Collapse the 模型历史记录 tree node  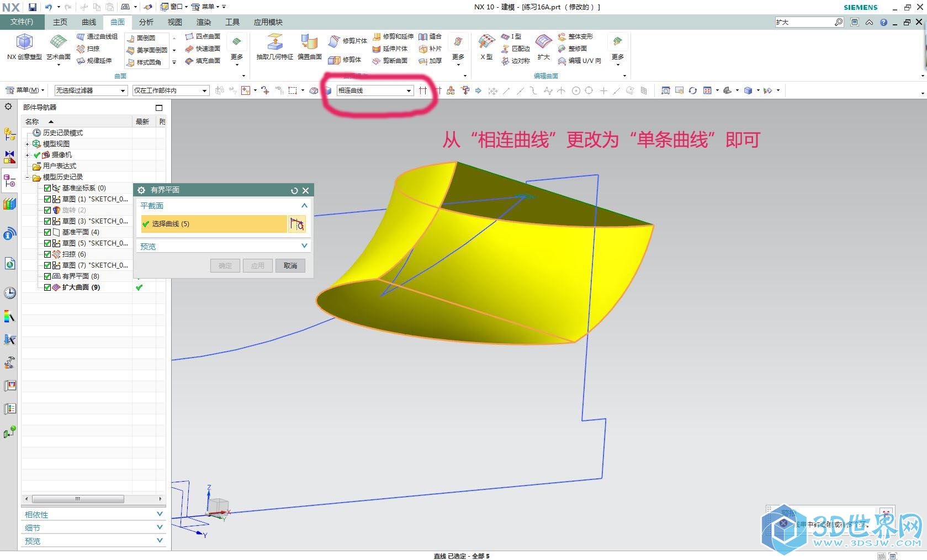27,177
